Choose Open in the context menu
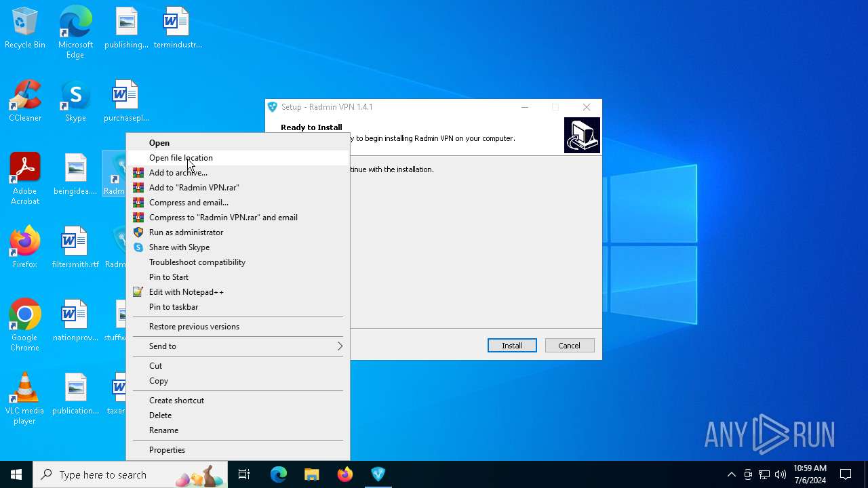 238,143
